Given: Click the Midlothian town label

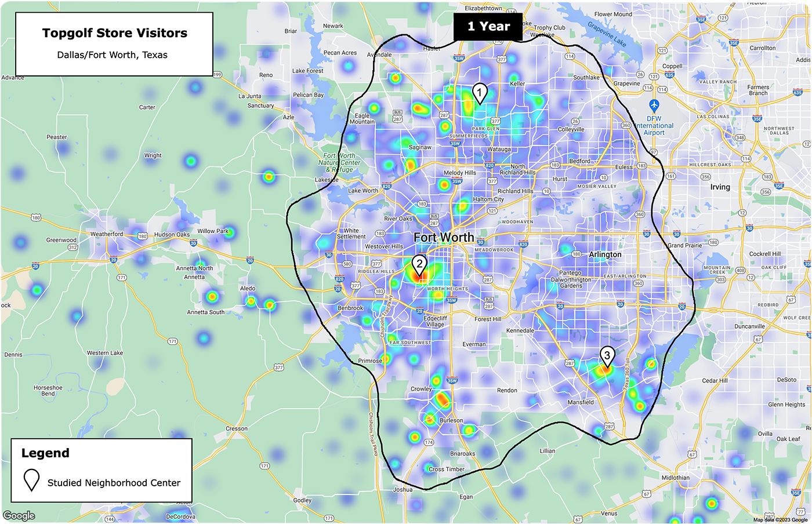Looking at the screenshot, I should 676,478.
